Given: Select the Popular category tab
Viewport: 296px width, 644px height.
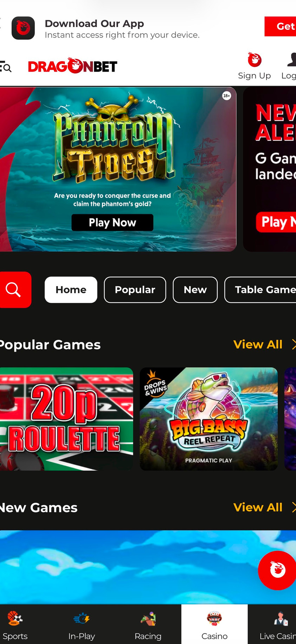Looking at the screenshot, I should click(135, 290).
